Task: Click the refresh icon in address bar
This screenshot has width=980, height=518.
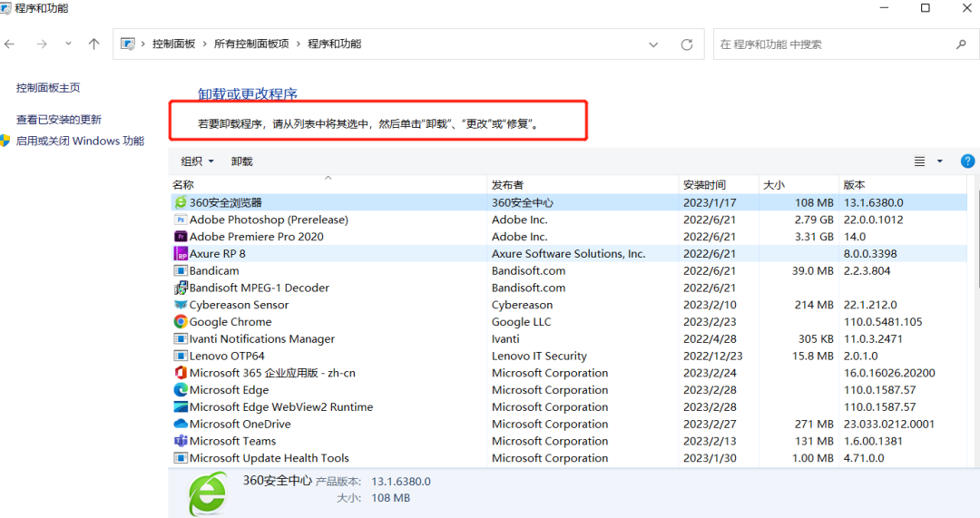Action: (686, 44)
